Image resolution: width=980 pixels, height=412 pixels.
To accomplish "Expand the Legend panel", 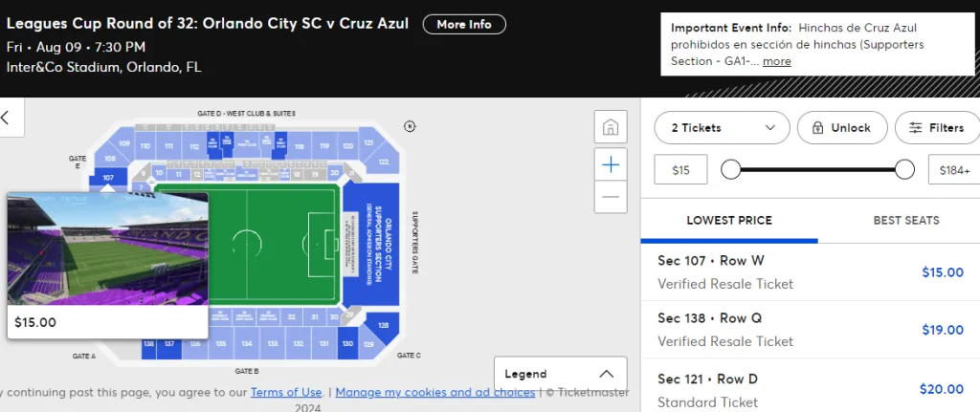I will [560, 374].
